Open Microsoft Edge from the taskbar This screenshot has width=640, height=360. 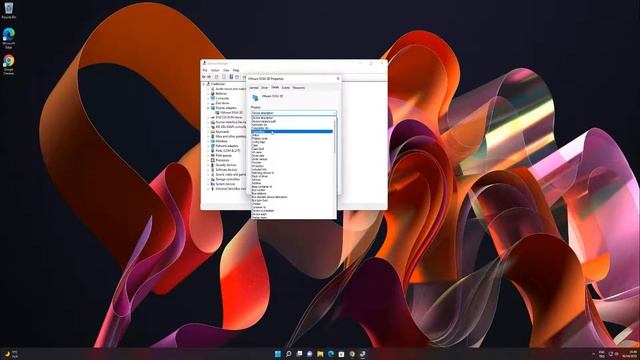pyautogui.click(x=331, y=353)
